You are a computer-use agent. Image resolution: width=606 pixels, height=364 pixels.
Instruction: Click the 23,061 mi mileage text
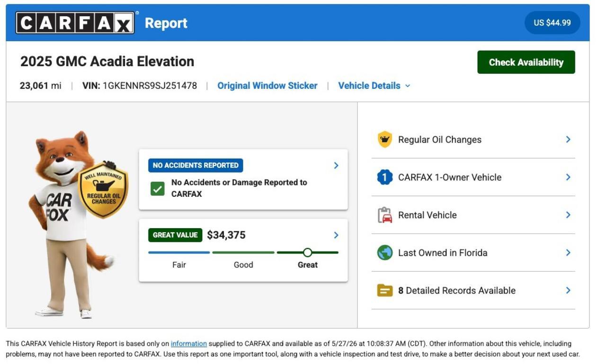[41, 86]
